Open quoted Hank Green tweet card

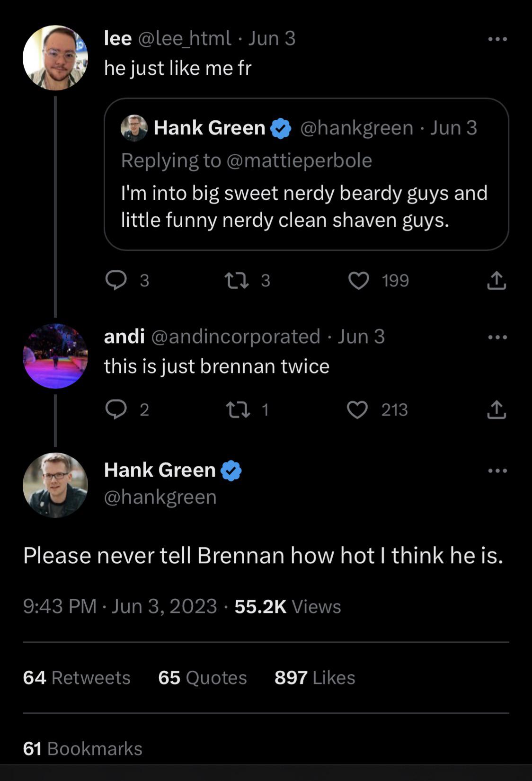306,207
